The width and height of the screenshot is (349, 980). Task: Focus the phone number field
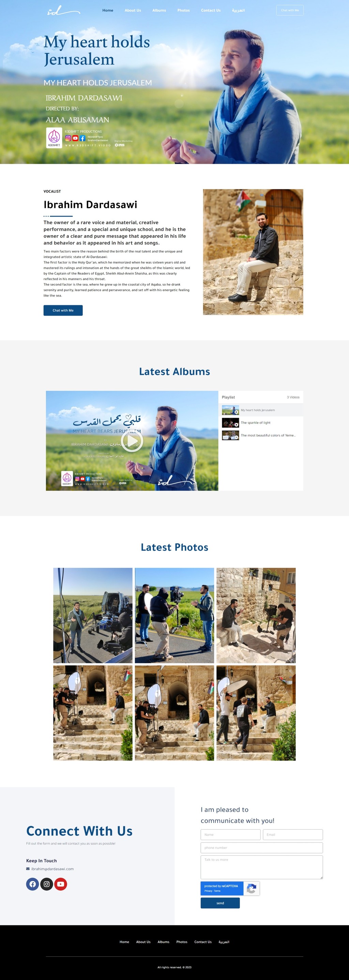pos(261,848)
